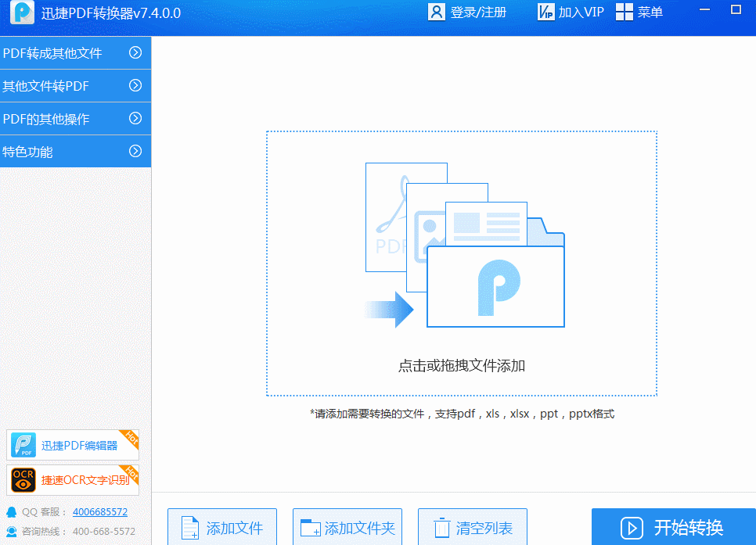Click the 添加文件夹 button label
The height and width of the screenshot is (545, 756).
pos(360,528)
